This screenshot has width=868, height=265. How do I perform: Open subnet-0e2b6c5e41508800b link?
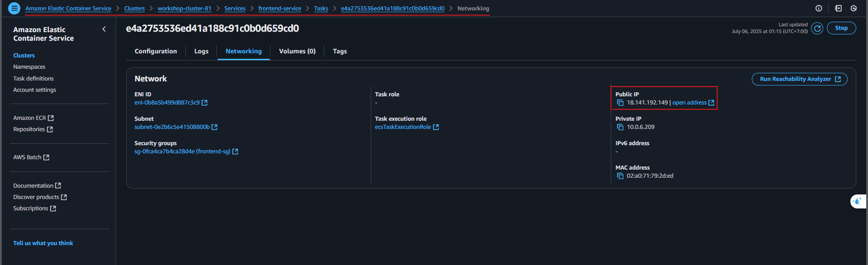click(x=172, y=127)
